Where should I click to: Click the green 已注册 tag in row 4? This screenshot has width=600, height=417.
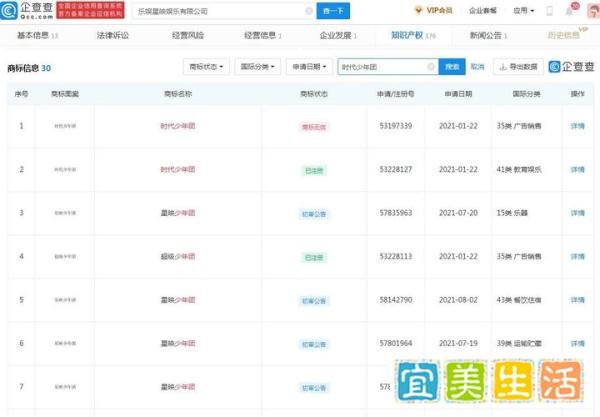coord(314,258)
